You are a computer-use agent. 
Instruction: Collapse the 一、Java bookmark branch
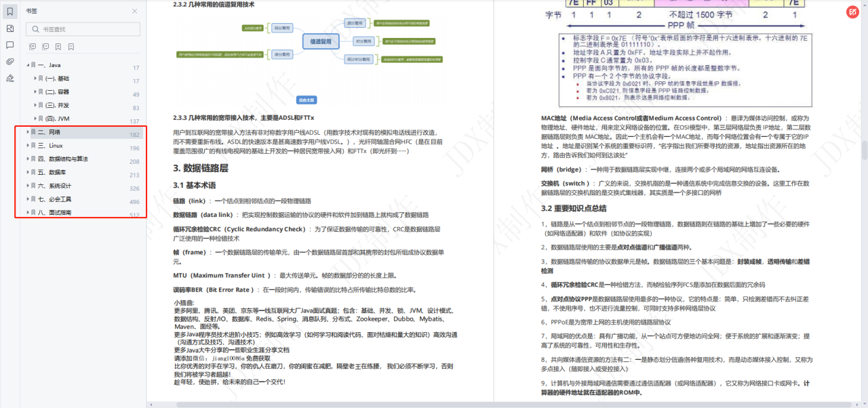pos(29,65)
